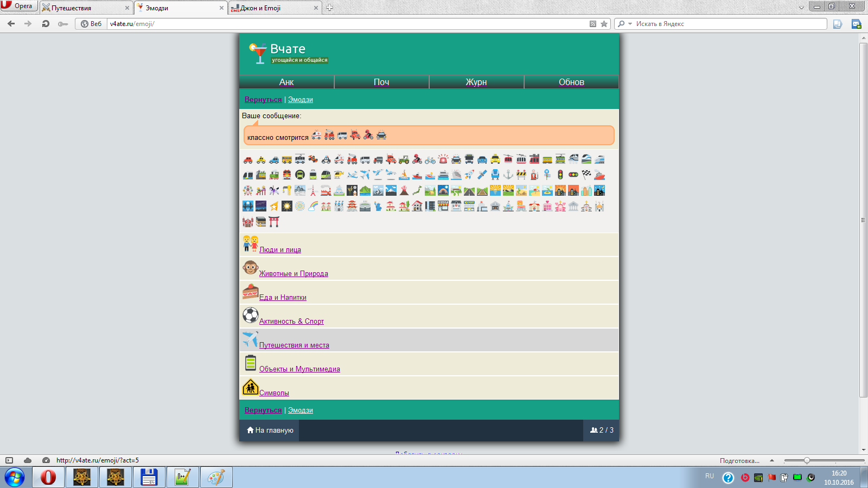Open the Журн navigation menu item

476,82
